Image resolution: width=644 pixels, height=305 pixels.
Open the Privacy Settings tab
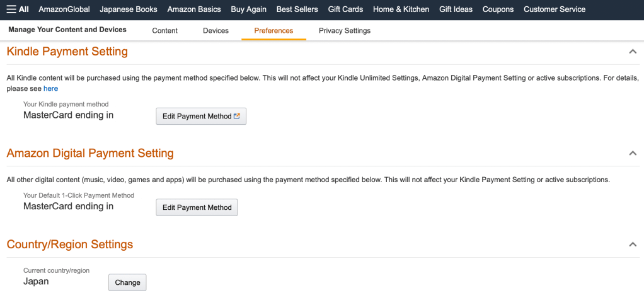[344, 30]
